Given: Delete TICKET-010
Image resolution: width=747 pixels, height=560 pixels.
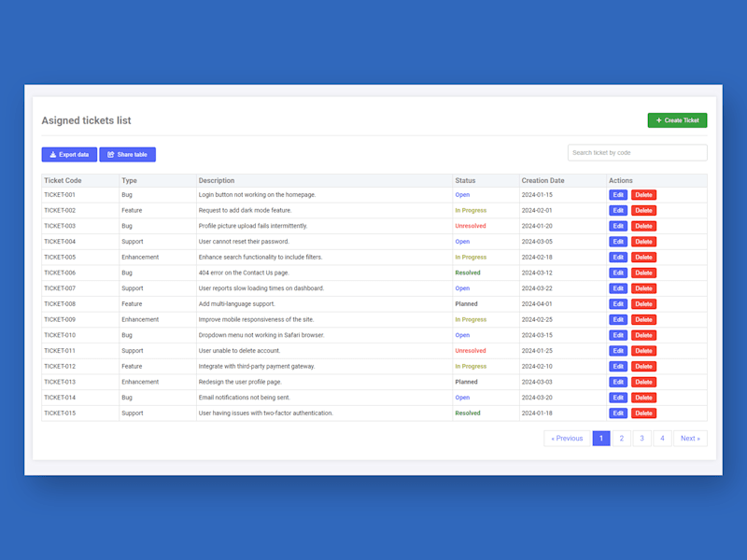Looking at the screenshot, I should (x=643, y=335).
